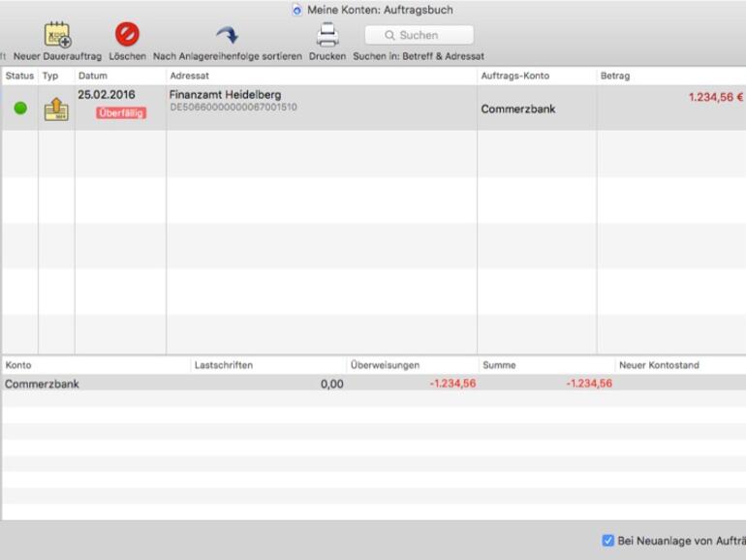Click the Löschen toolbar label
Viewport: 746px width, 560px height.
click(x=128, y=56)
